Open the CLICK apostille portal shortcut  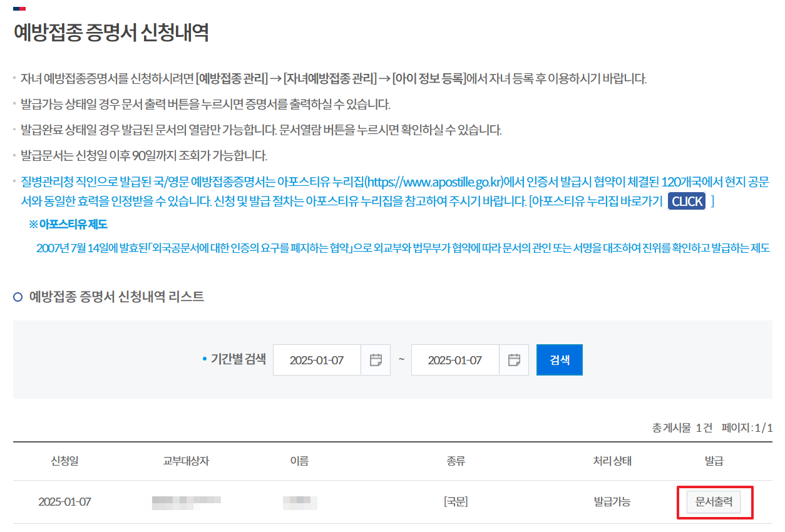click(687, 202)
